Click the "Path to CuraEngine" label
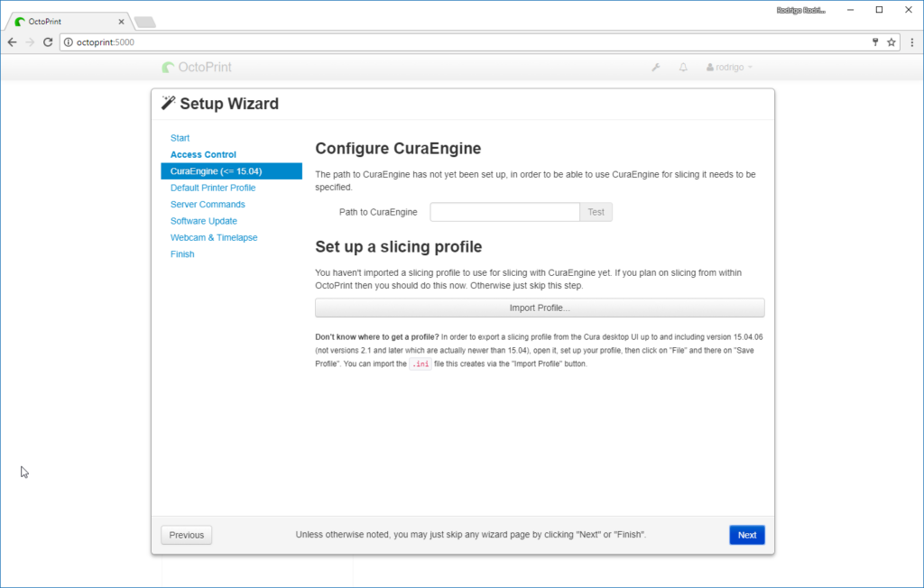 pos(378,212)
